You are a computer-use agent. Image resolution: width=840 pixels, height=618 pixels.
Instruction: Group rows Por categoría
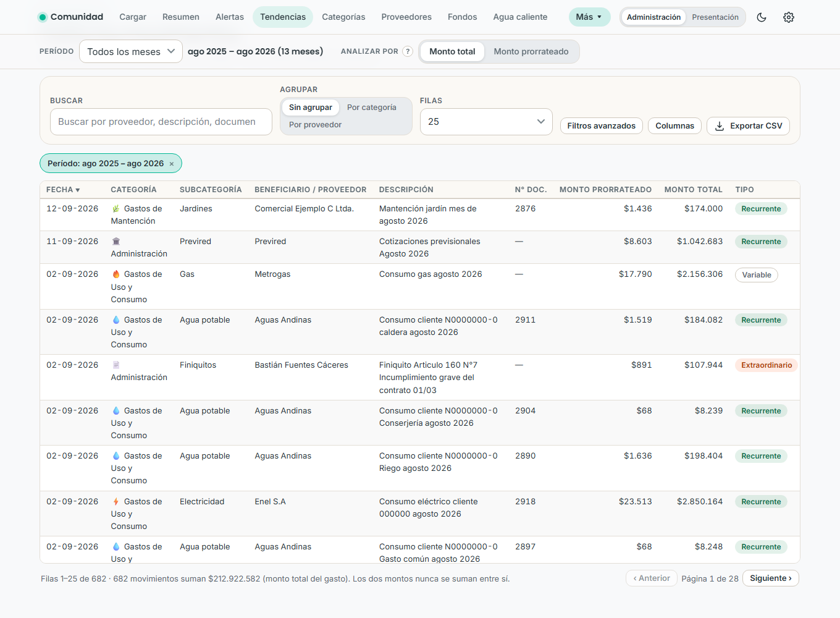(372, 108)
